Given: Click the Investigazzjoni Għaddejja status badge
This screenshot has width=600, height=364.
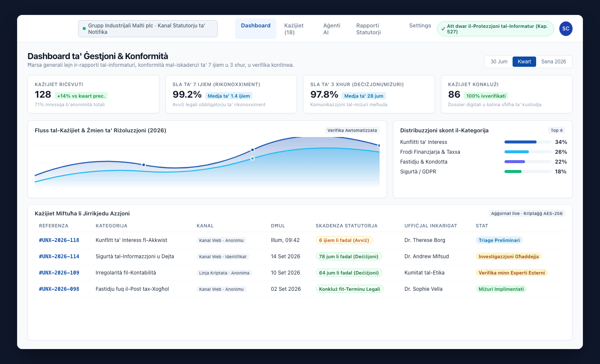Looking at the screenshot, I should (509, 257).
